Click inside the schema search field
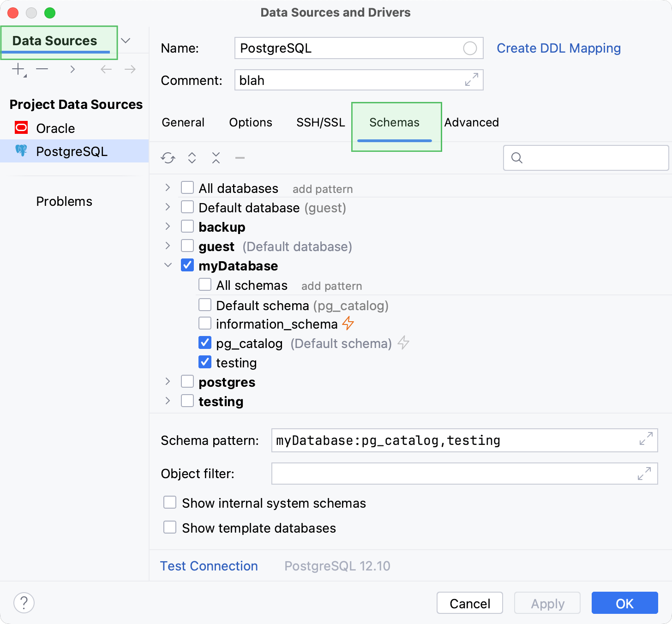Image resolution: width=672 pixels, height=624 pixels. point(586,158)
